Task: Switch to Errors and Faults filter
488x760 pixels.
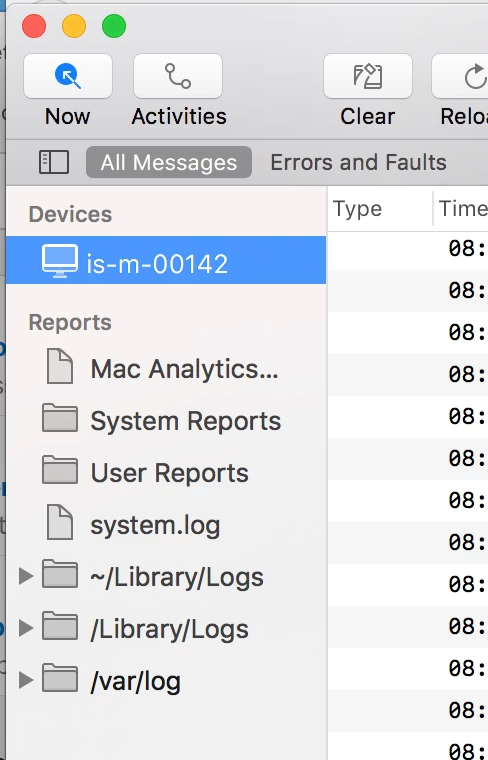Action: click(x=359, y=162)
